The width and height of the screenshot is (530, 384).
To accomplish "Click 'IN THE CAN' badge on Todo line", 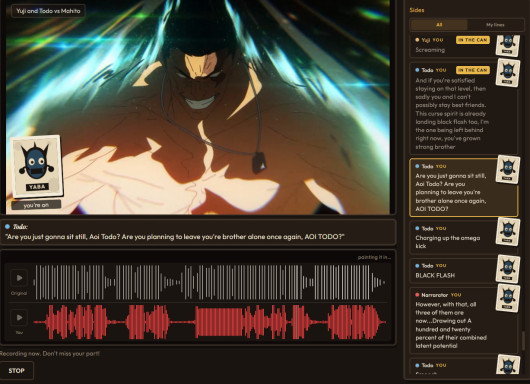I will (473, 70).
